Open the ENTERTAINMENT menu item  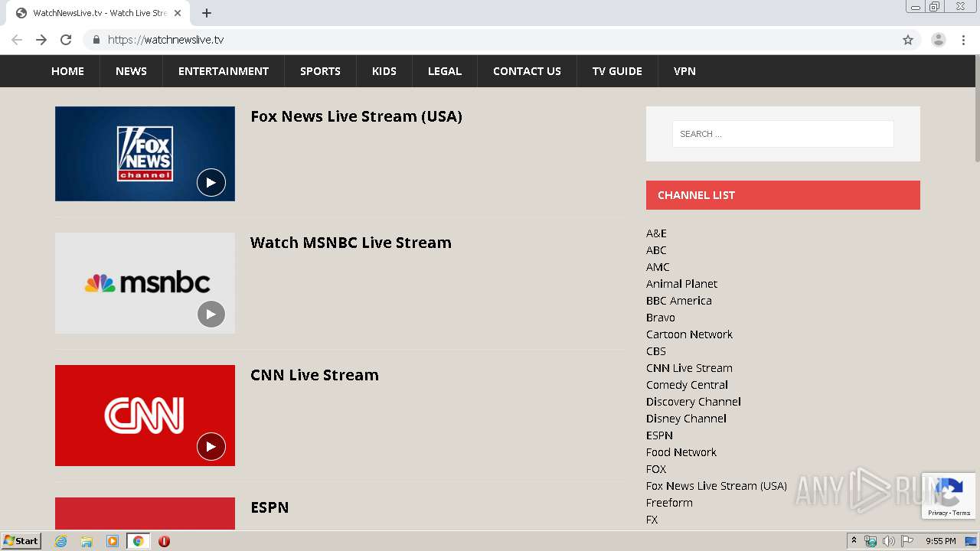point(224,71)
